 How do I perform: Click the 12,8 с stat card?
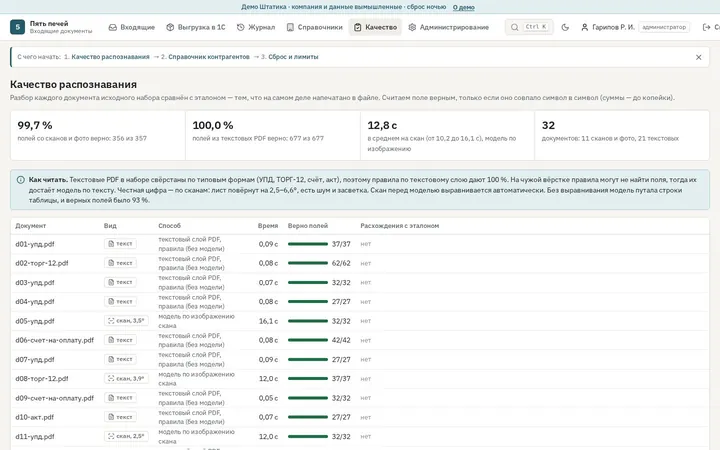click(x=447, y=135)
